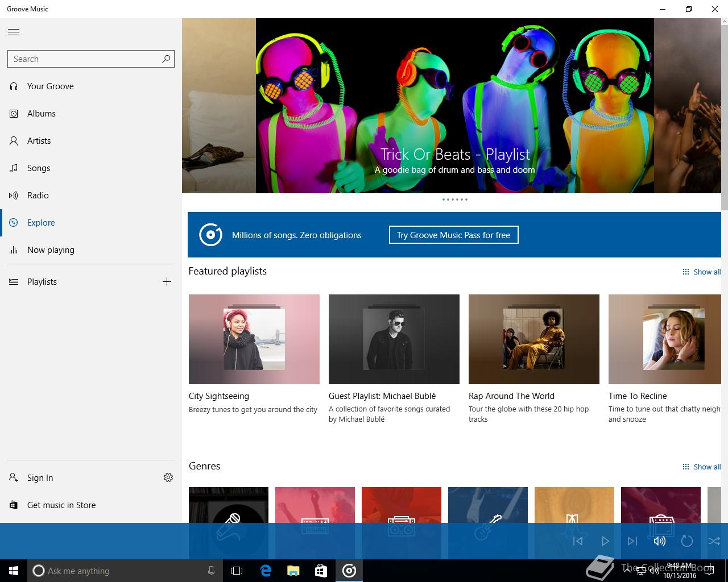Image resolution: width=728 pixels, height=582 pixels.
Task: Select the Explore navigation item
Action: [x=91, y=223]
